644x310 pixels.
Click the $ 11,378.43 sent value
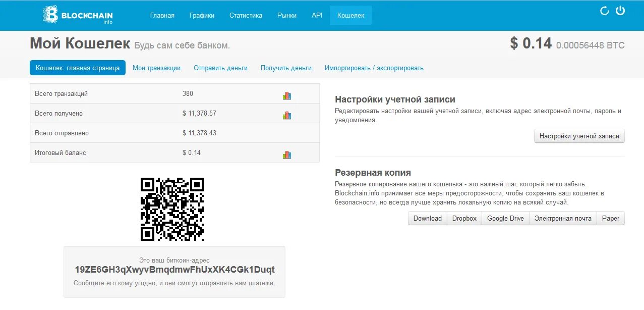click(x=199, y=133)
